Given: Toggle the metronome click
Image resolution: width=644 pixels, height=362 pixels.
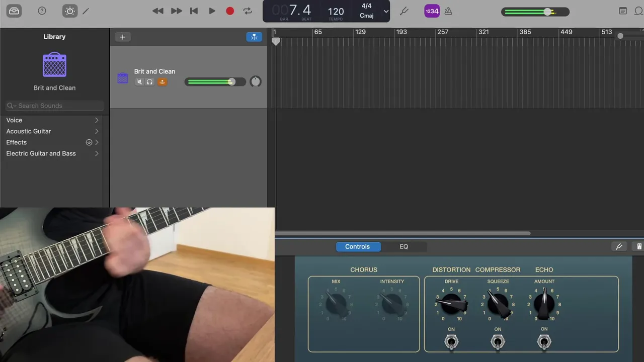Looking at the screenshot, I should [x=448, y=11].
